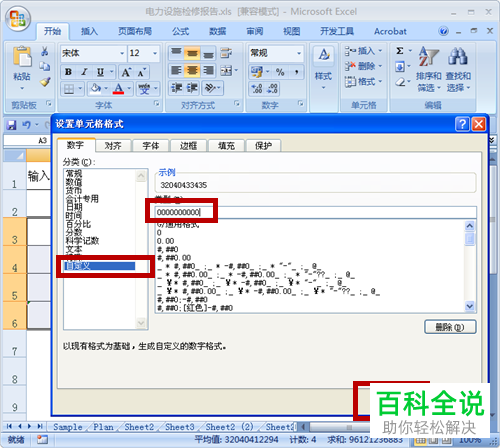Viewport: 500px width, 448px height.
Task: Toggle Underline formatting
Action: point(100,72)
